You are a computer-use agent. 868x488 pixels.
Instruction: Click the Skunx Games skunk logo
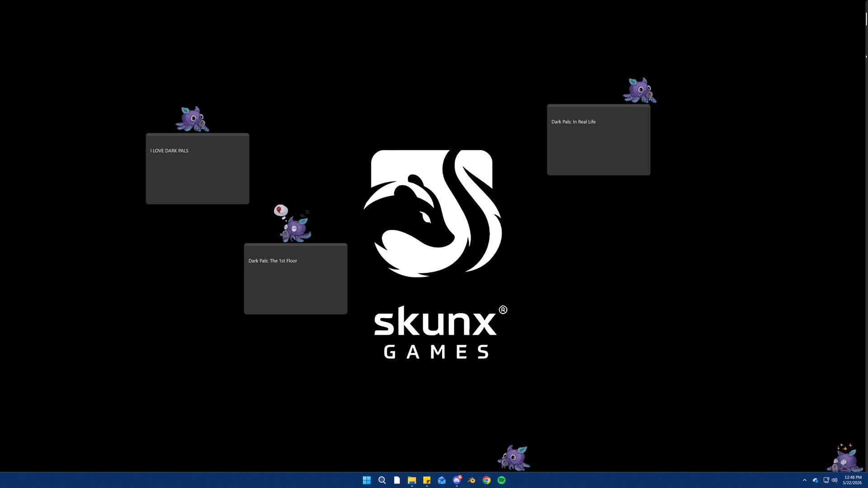[433, 213]
